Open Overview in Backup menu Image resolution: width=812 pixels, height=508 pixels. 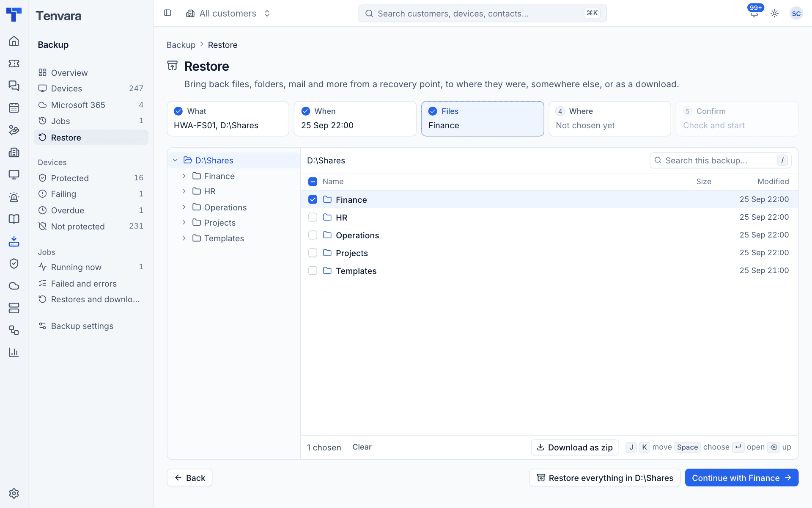91,73
